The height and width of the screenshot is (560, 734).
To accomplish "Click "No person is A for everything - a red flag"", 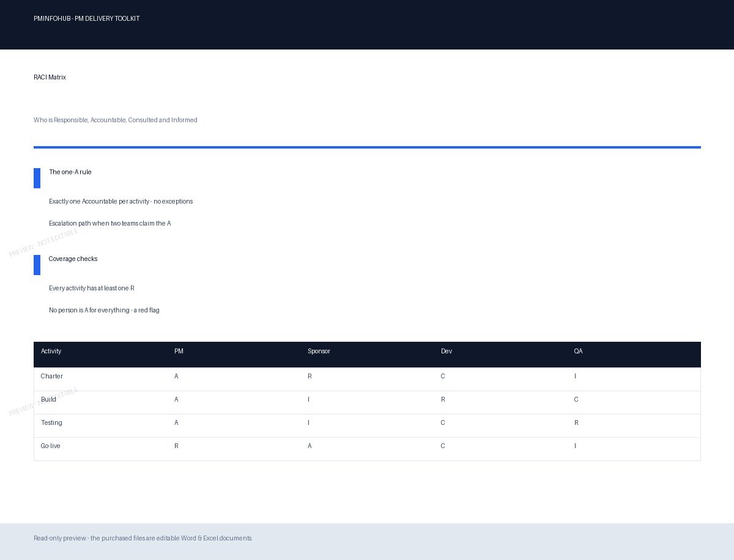I will pyautogui.click(x=104, y=311).
